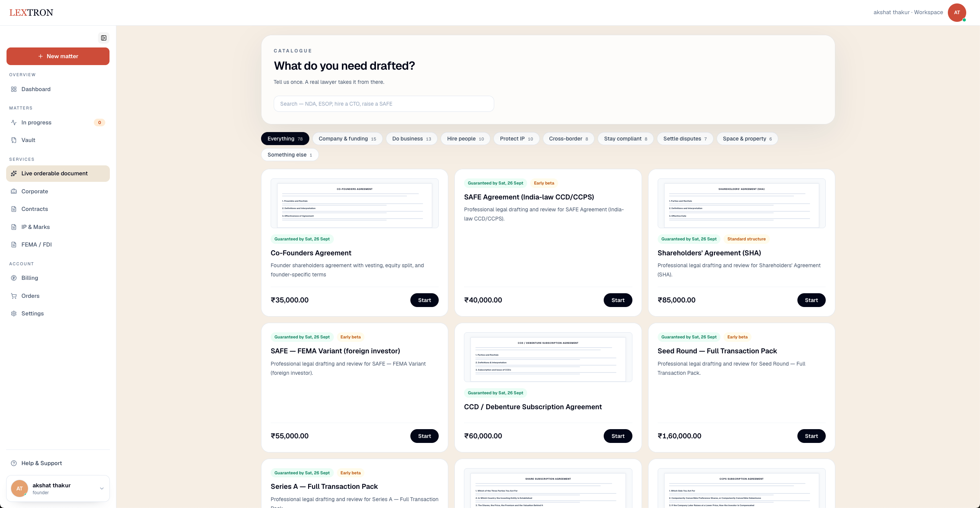This screenshot has height=508, width=980.
Task: Click the Orders cart icon
Action: [14, 296]
